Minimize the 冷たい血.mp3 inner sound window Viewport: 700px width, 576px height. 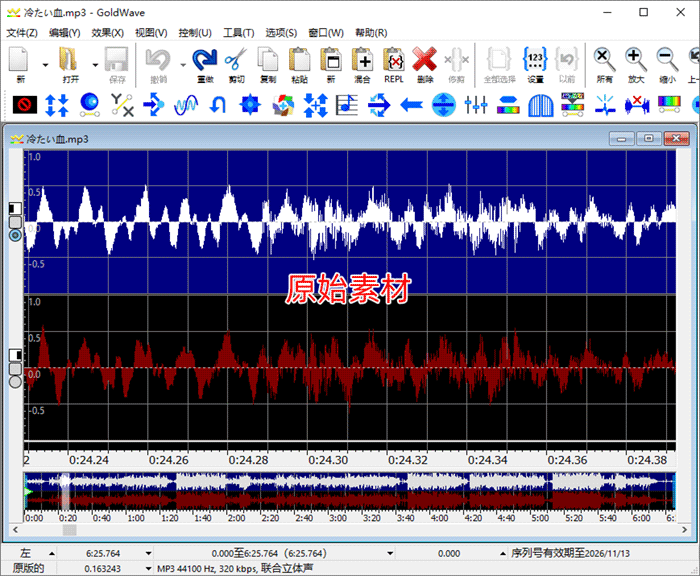(621, 139)
